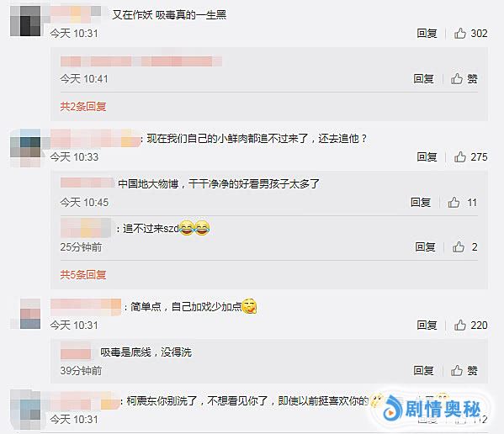This screenshot has height=434, width=504.
Task: Expand the 共5条回复 thread
Action: click(x=83, y=275)
